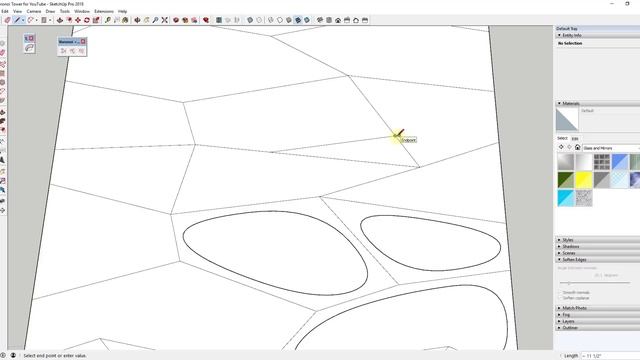Select the Scale tool

point(96,20)
